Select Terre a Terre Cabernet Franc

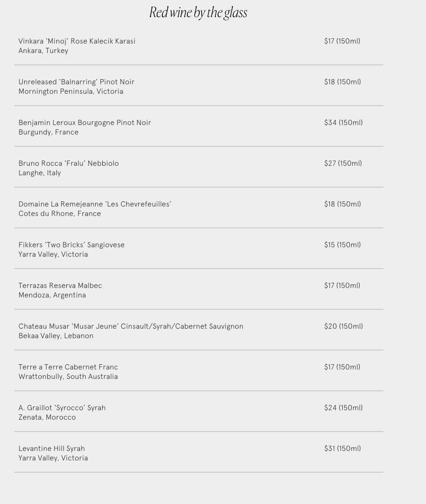click(x=68, y=367)
